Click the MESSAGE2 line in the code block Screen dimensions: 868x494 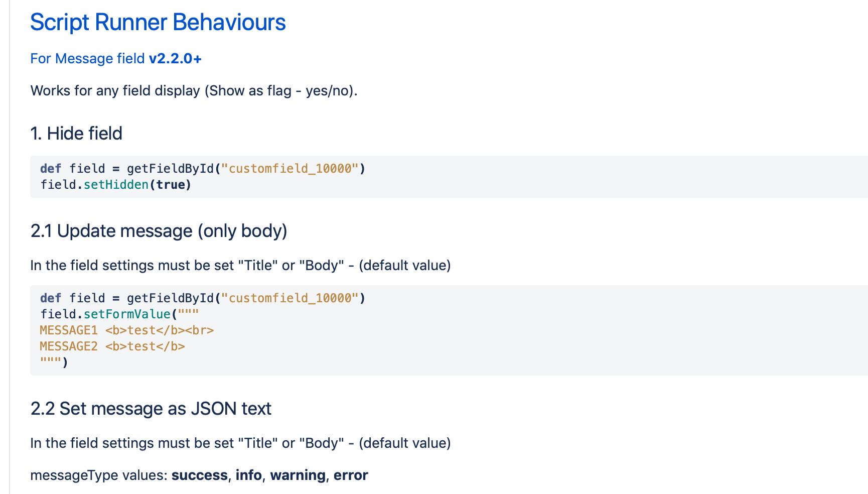click(x=112, y=346)
